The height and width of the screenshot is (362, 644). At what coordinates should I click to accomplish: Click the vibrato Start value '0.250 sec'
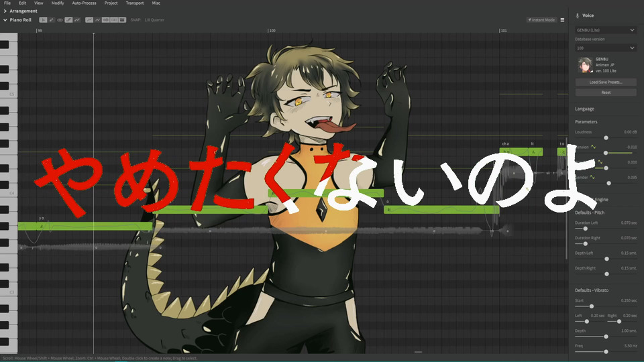[629, 300]
